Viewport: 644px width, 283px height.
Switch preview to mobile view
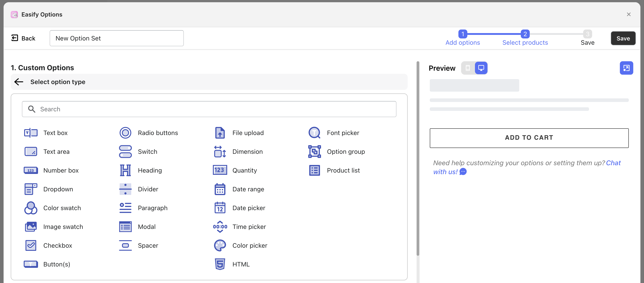pos(468,68)
